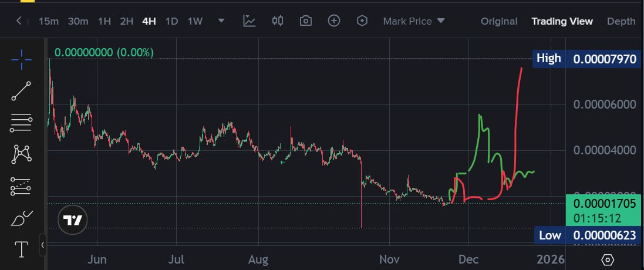Select the crosshair cursor tool

point(22,59)
